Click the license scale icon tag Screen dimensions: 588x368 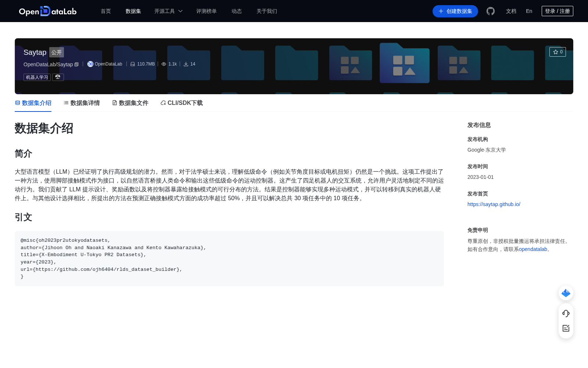click(x=58, y=77)
